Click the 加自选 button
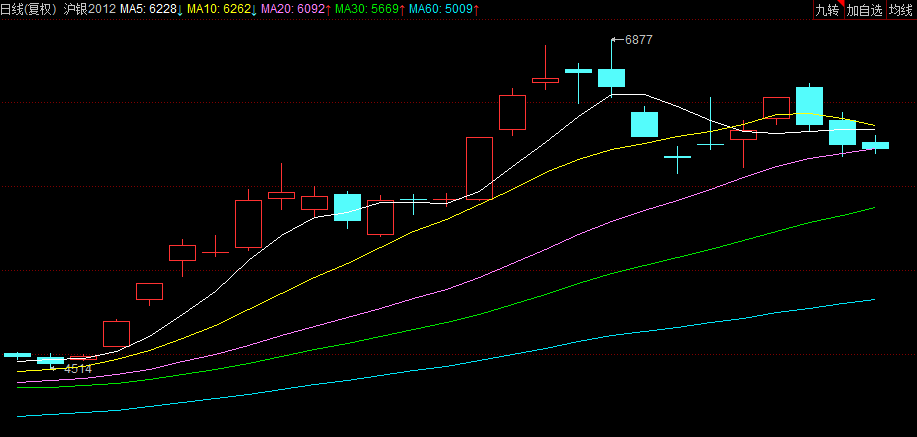 click(865, 10)
